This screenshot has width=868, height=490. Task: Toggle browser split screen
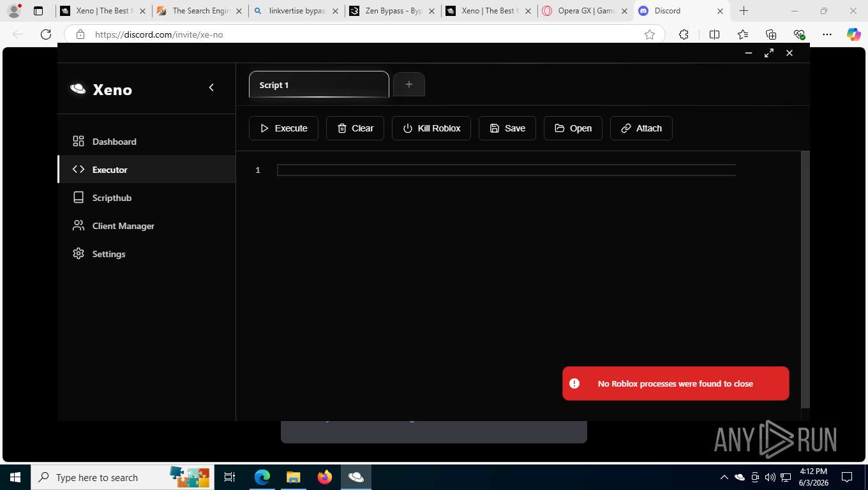pyautogui.click(x=714, y=34)
